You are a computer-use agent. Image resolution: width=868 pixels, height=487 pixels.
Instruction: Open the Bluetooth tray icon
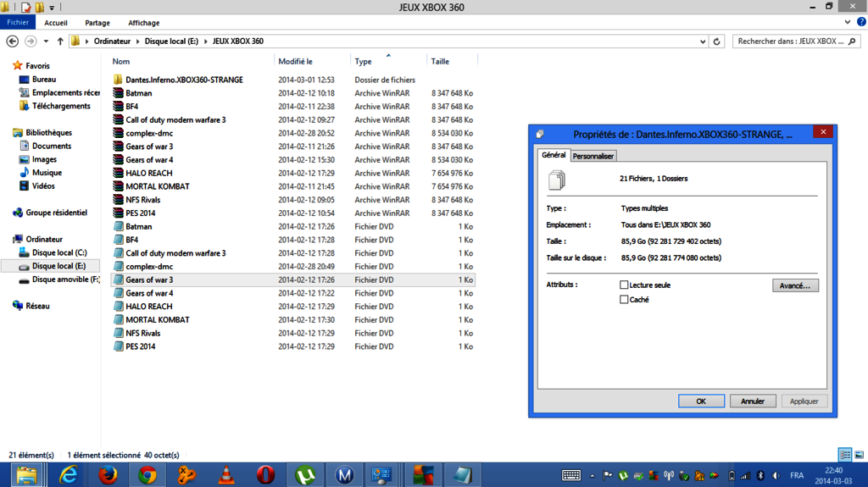[x=760, y=475]
